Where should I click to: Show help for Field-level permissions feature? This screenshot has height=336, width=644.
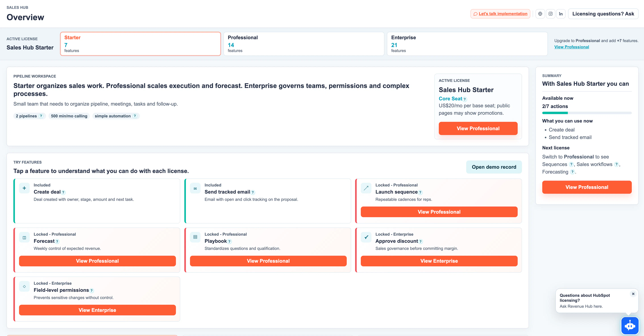coord(92,291)
